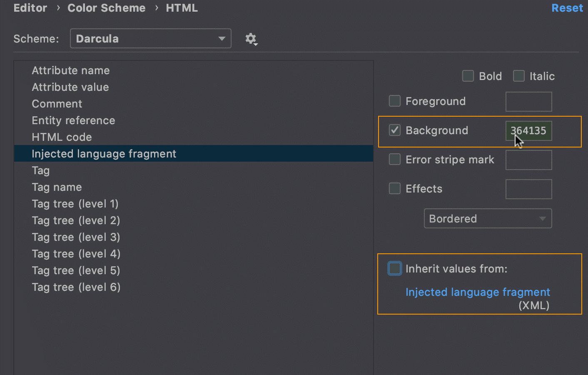Open the Bordered effects dropdown

[x=487, y=218]
